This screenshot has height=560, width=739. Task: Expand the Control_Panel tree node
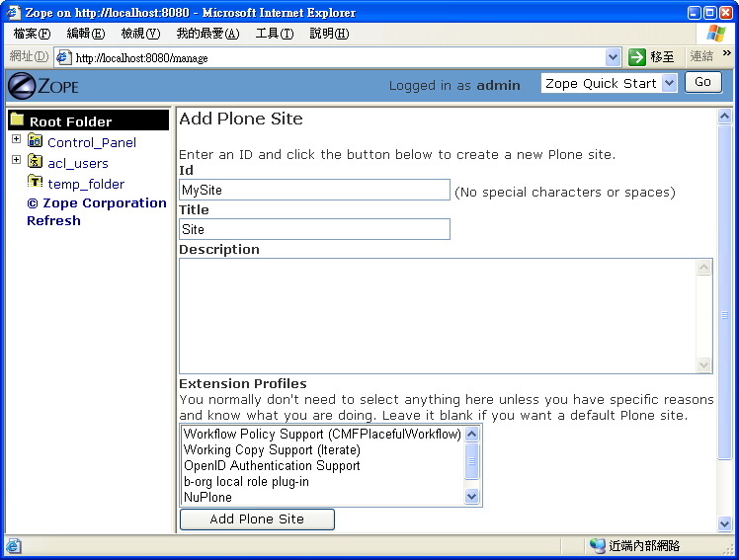tap(17, 139)
